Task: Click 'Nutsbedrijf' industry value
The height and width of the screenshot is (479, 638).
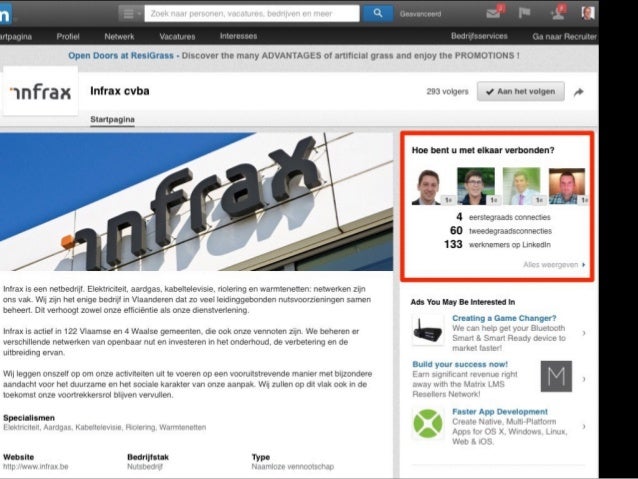Action: click(145, 467)
